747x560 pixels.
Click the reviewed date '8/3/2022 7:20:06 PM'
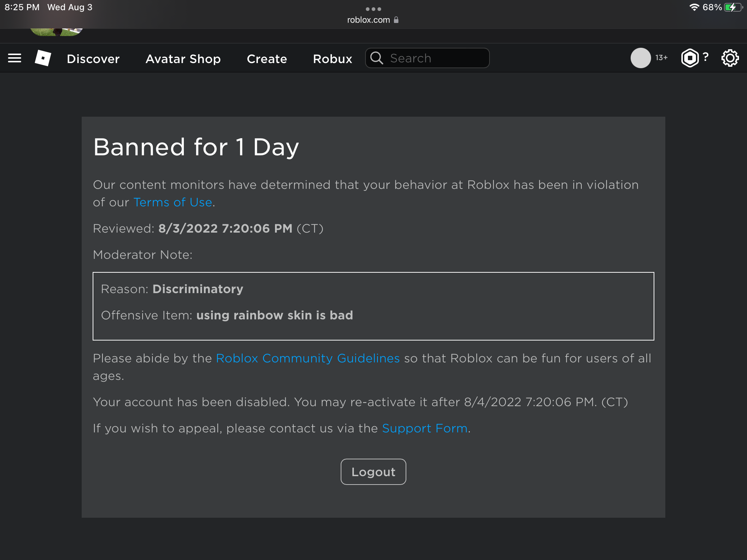225,229
